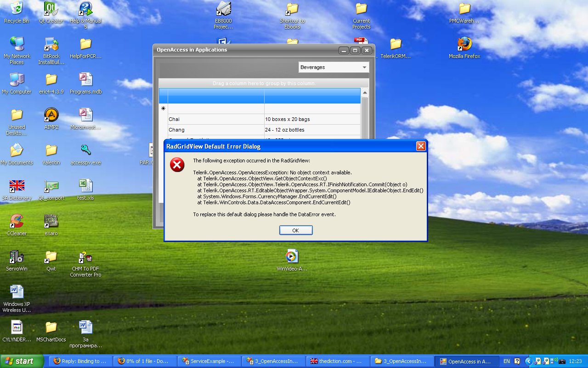Open My Computer
The height and width of the screenshot is (368, 588).
17,83
